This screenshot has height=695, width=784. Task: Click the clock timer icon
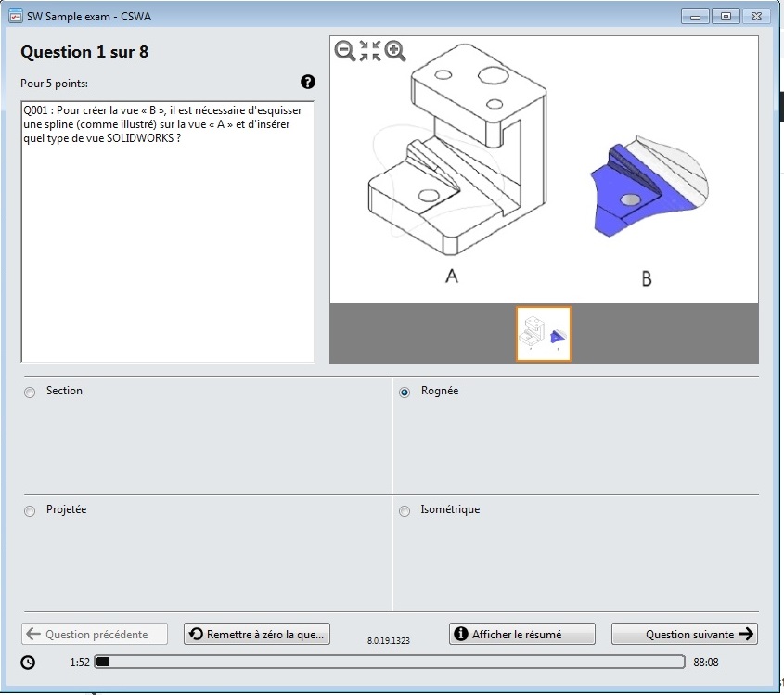pyautogui.click(x=28, y=662)
